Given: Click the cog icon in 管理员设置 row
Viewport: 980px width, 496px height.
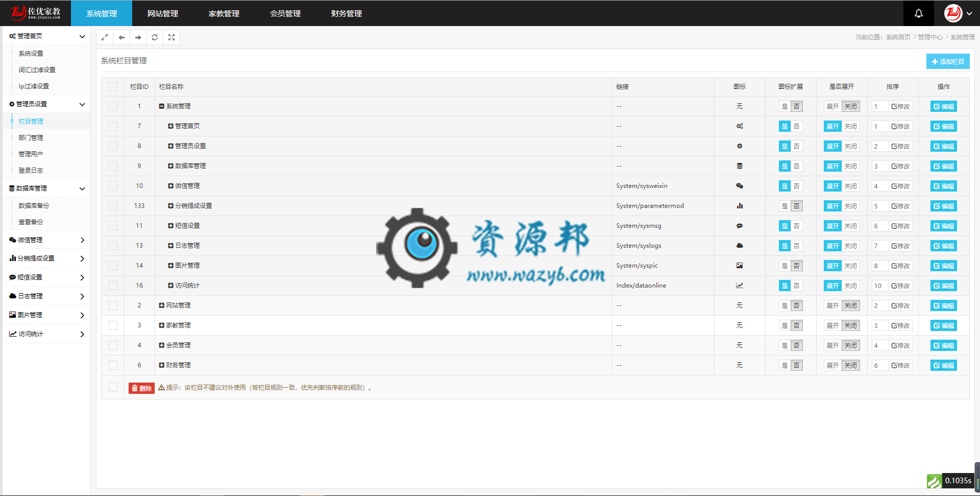Looking at the screenshot, I should [x=740, y=146].
